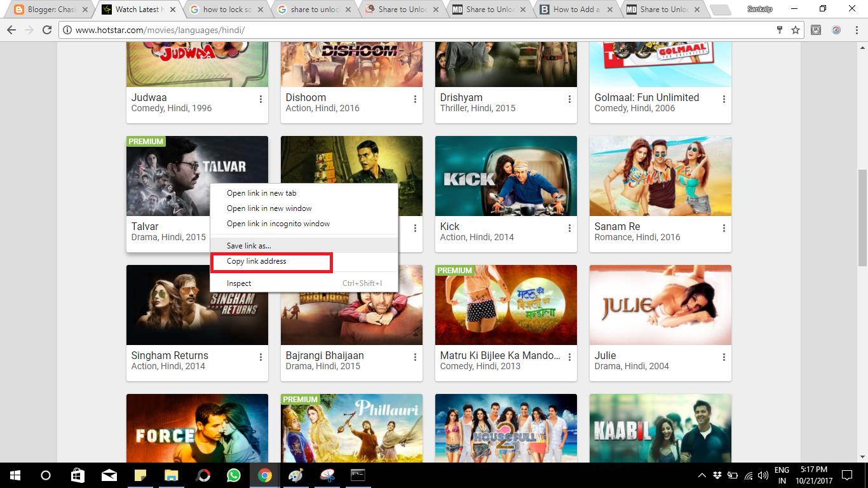868x488 pixels.
Task: Open the volume control in the tray
Action: click(763, 475)
